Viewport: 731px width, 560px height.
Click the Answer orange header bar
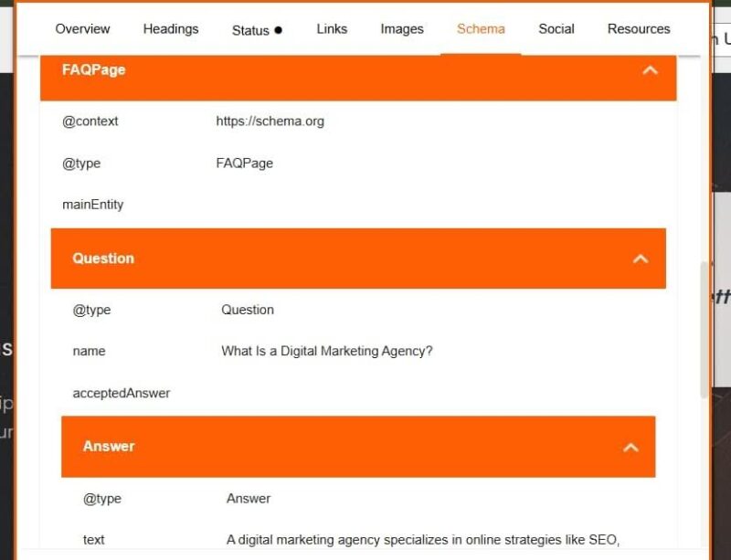click(x=358, y=447)
